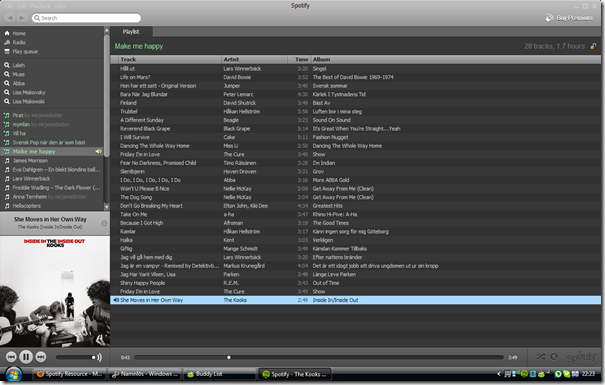Open the Play queue
Viewport: 605px width, 385px height.
[25, 52]
